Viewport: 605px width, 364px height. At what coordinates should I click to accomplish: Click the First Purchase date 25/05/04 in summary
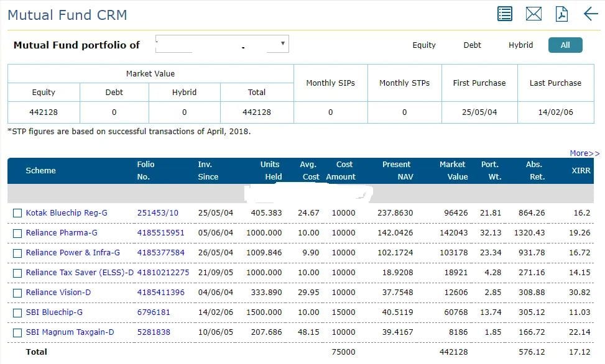click(479, 112)
